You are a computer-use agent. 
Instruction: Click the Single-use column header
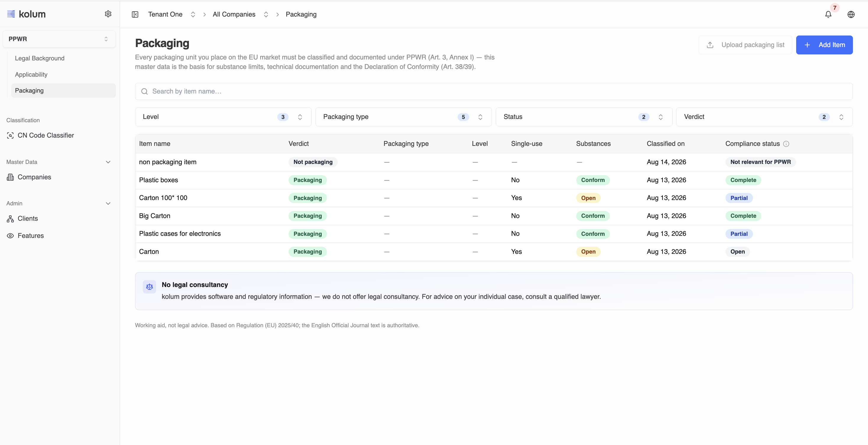[526, 144]
